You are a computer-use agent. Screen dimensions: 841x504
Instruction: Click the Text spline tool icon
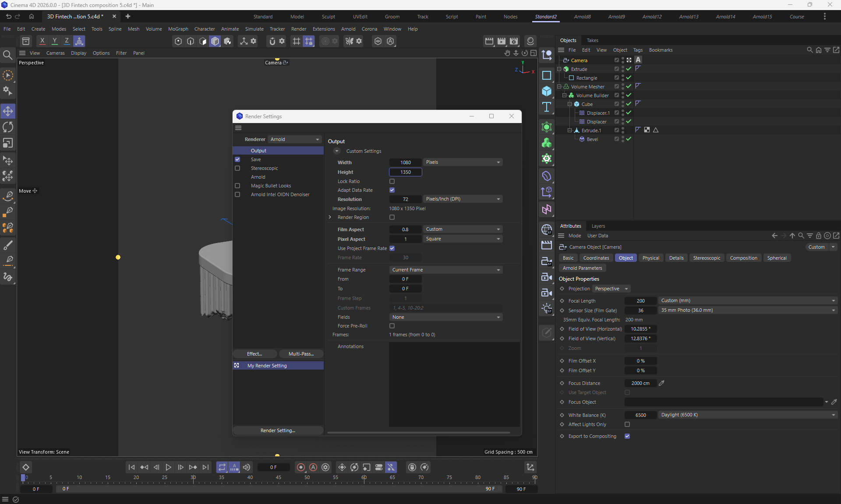tap(547, 107)
